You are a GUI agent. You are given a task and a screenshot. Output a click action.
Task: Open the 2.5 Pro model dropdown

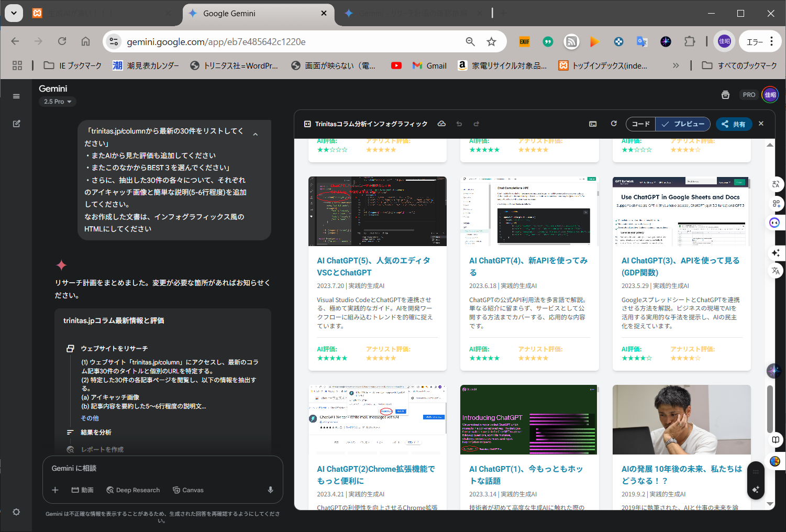point(58,102)
